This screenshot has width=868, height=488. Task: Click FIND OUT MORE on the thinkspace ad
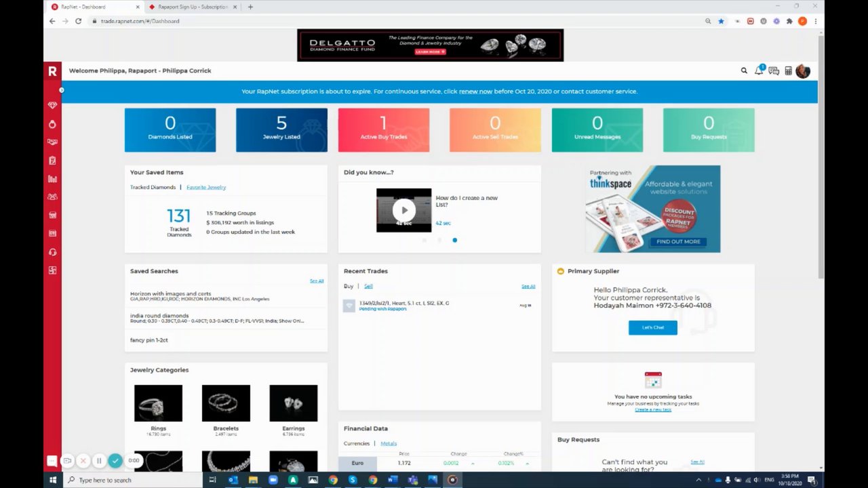[678, 241]
